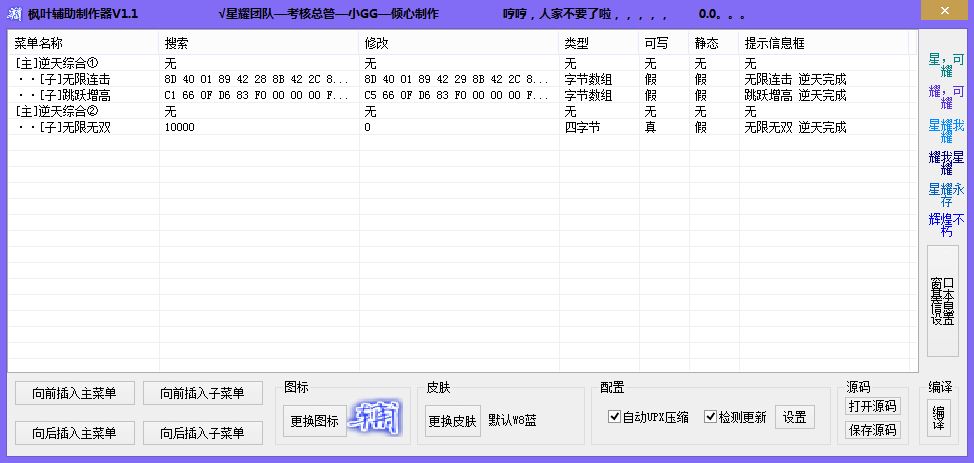The height and width of the screenshot is (463, 974).
Task: Click the 类型 column header
Action: click(x=599, y=43)
